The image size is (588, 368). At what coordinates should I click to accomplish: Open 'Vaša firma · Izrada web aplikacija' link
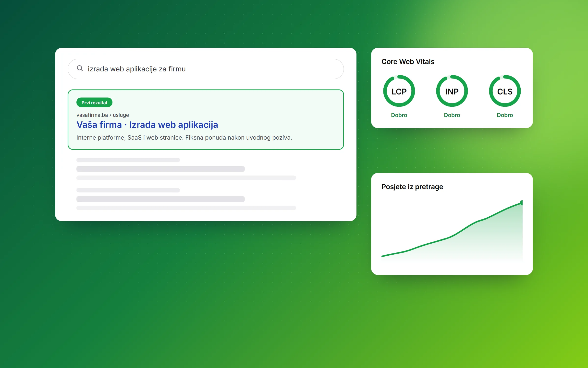(x=147, y=125)
